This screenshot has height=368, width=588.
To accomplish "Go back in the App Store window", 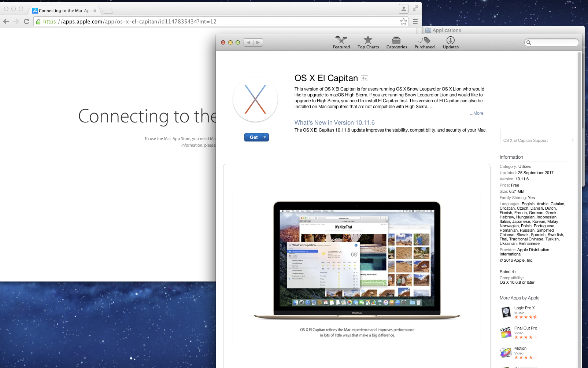I will click(249, 43).
